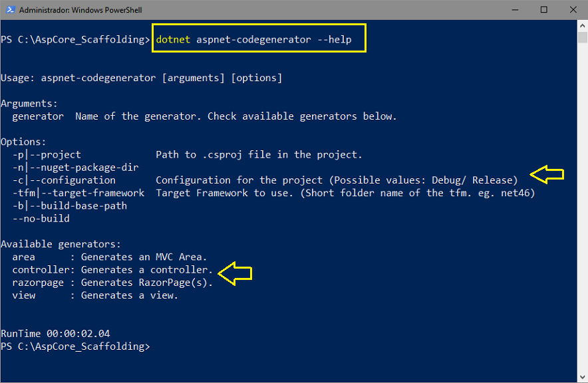588x383 pixels.
Task: Click the --target-framework option line
Action: point(274,193)
